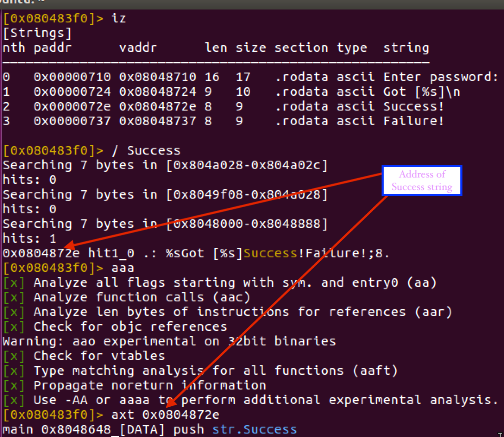Viewport: 504px width, 437px height.
Task: Click the "Address of Success string" annotation box
Action: pyautogui.click(x=422, y=180)
